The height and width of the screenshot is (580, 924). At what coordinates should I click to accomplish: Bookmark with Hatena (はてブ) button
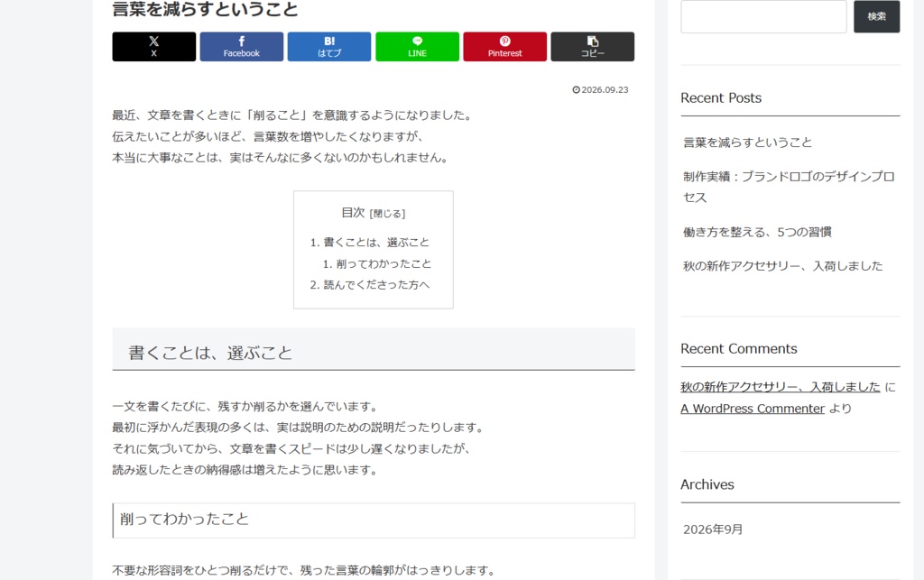pyautogui.click(x=329, y=47)
